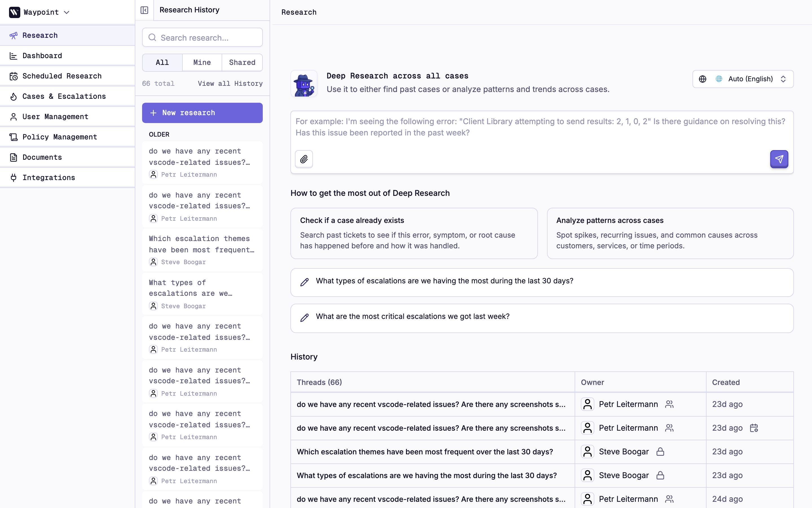Click the flame icon for Cases & Escalations

click(x=14, y=97)
